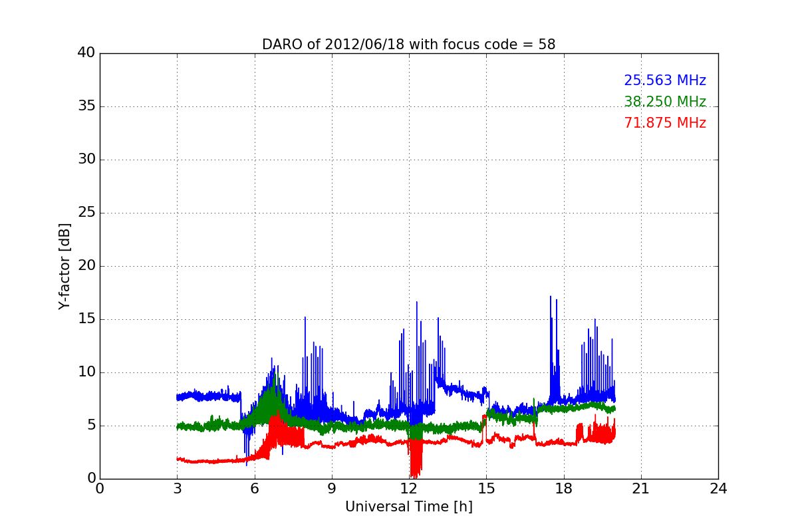Click x-axis tick label '3'
Screen dimensions: 798x532
[x=177, y=489]
